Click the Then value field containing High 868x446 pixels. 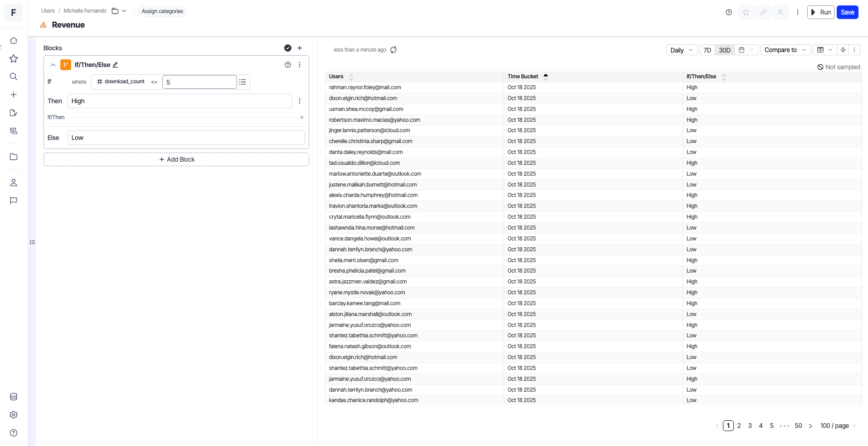pyautogui.click(x=179, y=101)
